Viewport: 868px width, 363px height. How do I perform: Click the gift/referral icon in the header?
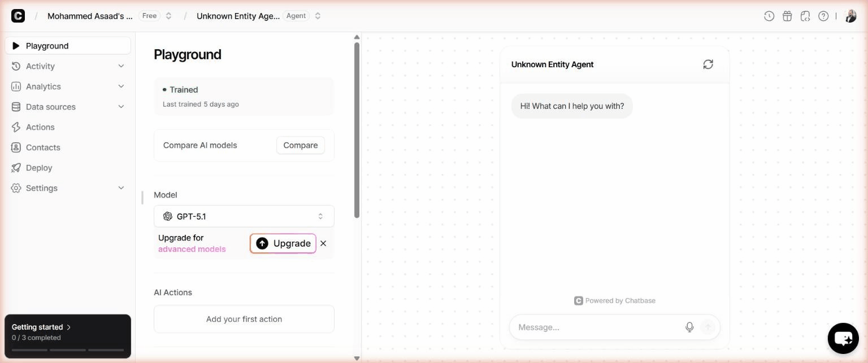click(x=787, y=16)
